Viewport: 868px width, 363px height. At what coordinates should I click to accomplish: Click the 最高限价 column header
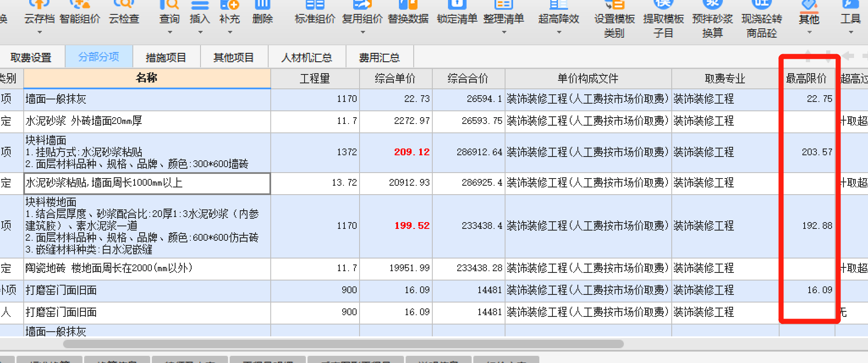(x=807, y=79)
